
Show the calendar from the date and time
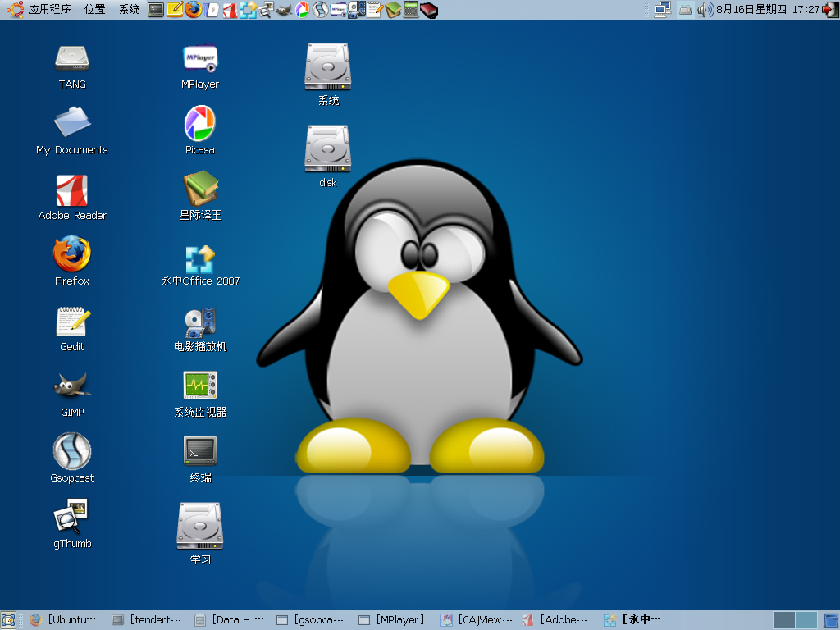[768, 10]
